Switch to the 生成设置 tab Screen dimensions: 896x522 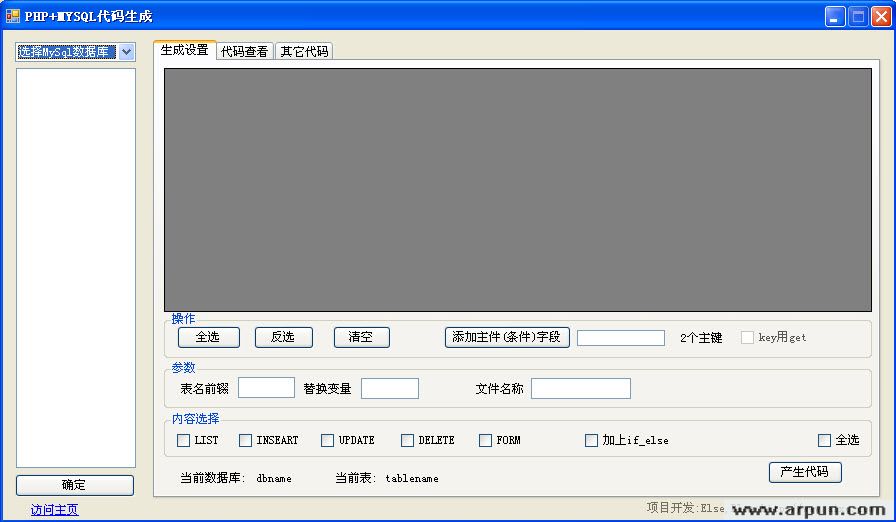185,50
